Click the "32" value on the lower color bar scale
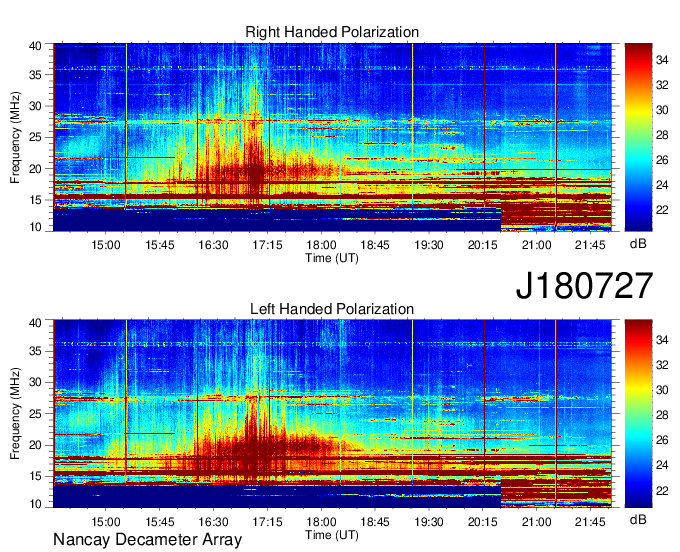 tap(662, 365)
